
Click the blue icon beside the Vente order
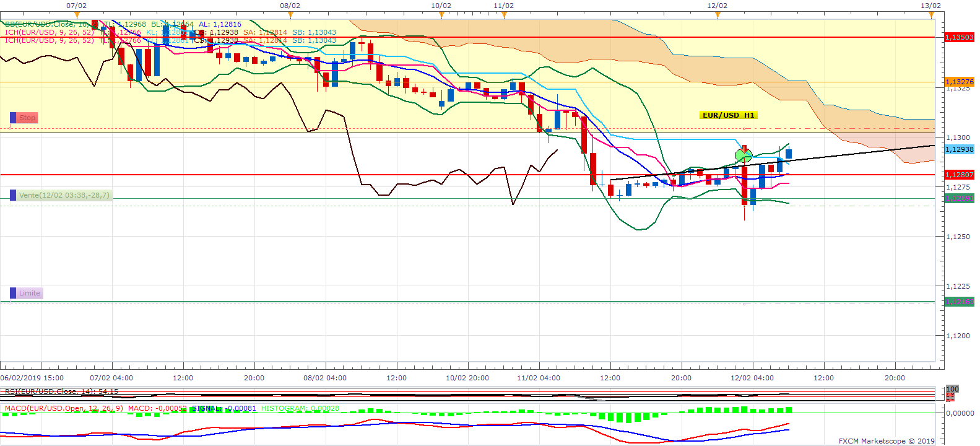point(13,195)
